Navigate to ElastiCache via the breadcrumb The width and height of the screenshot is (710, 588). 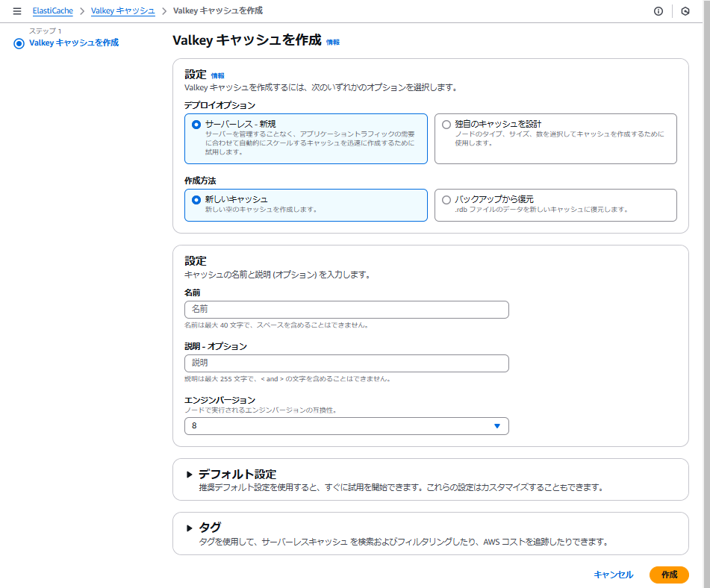point(52,10)
